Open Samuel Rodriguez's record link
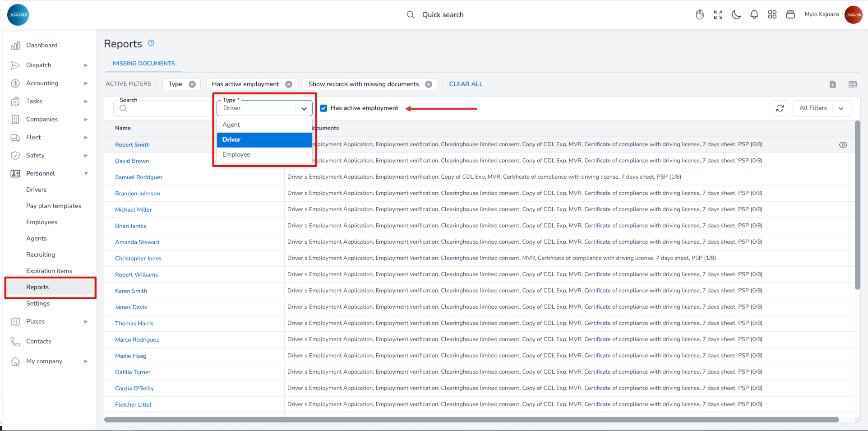 139,177
